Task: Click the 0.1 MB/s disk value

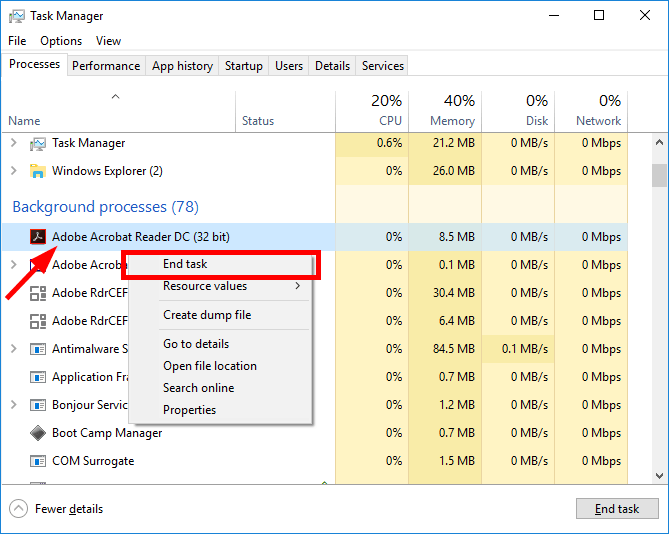Action: (x=525, y=349)
